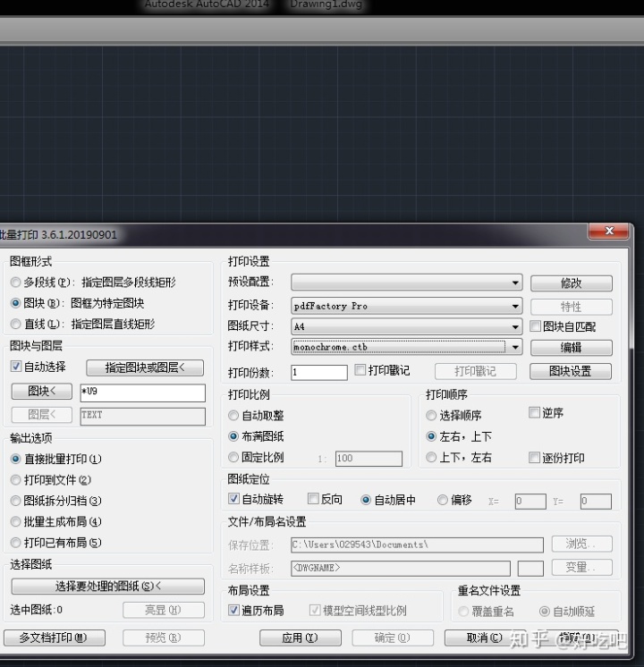Click the 图块< button
The image size is (644, 667).
tap(42, 392)
